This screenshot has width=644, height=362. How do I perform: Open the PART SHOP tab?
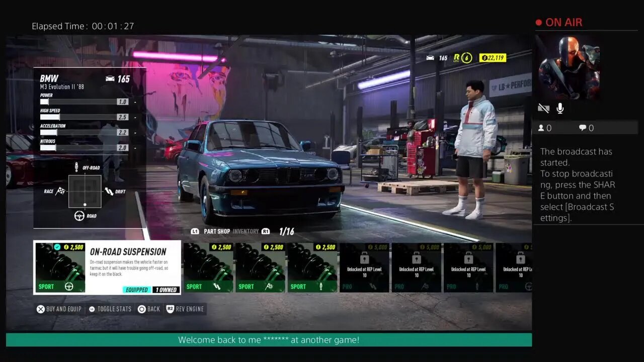(217, 231)
